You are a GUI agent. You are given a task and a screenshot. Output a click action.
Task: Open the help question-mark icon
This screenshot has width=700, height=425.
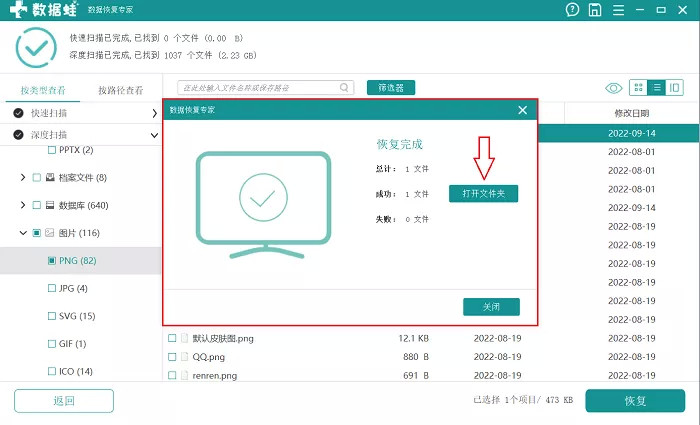click(572, 9)
